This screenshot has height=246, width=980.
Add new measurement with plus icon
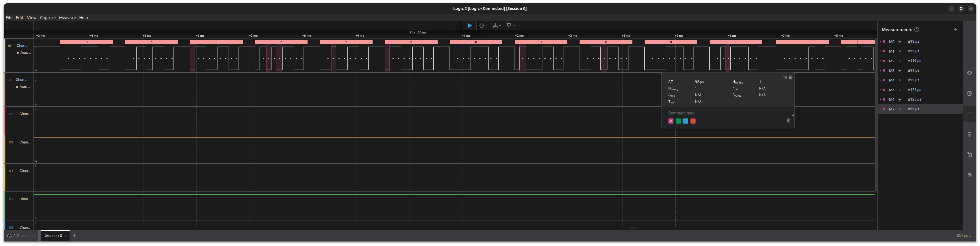(x=955, y=30)
